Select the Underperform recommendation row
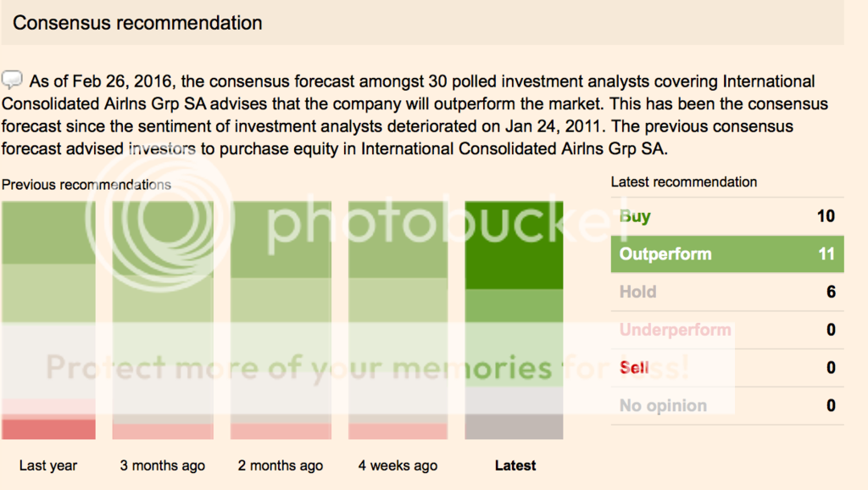The width and height of the screenshot is (868, 490). pos(726,330)
